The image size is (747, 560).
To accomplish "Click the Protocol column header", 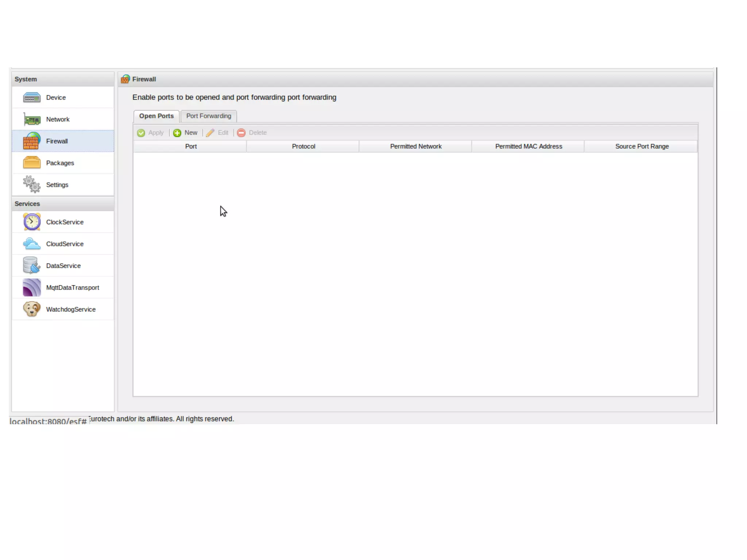I will [x=303, y=146].
